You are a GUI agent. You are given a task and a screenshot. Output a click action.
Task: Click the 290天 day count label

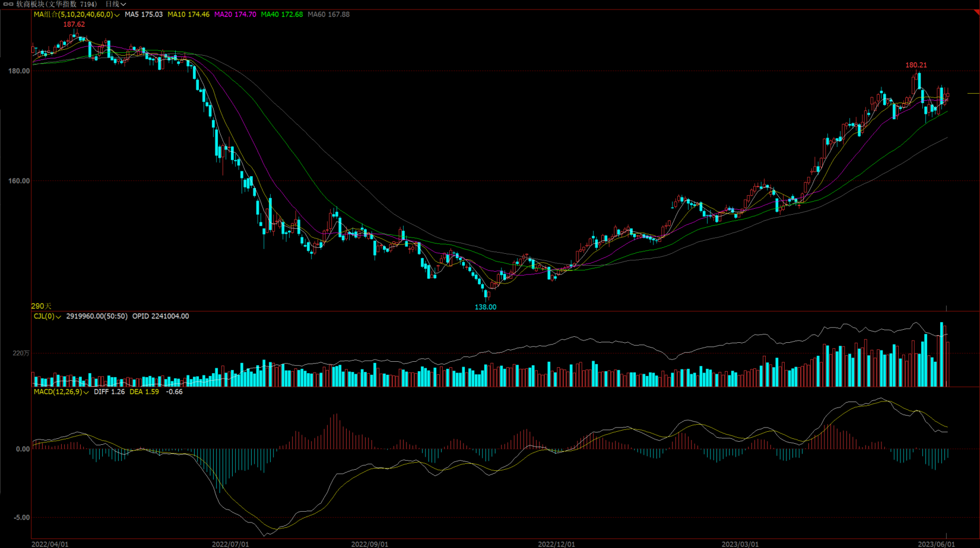pyautogui.click(x=42, y=306)
